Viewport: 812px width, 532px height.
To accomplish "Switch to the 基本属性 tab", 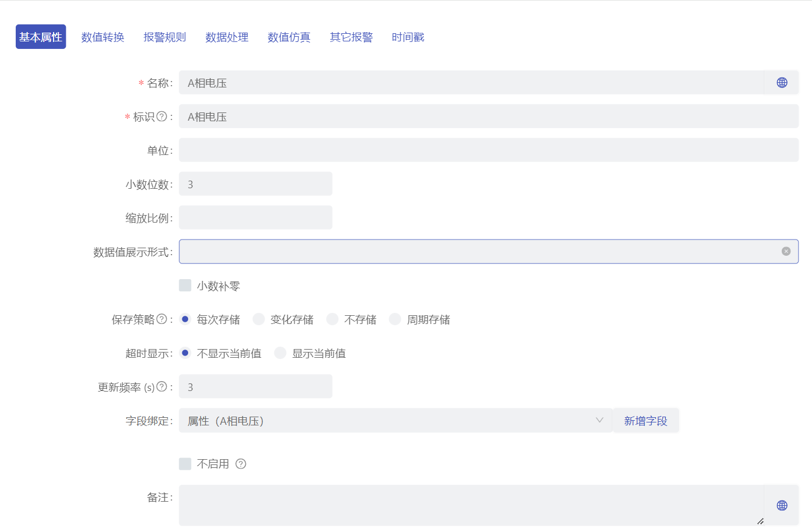I will point(41,37).
